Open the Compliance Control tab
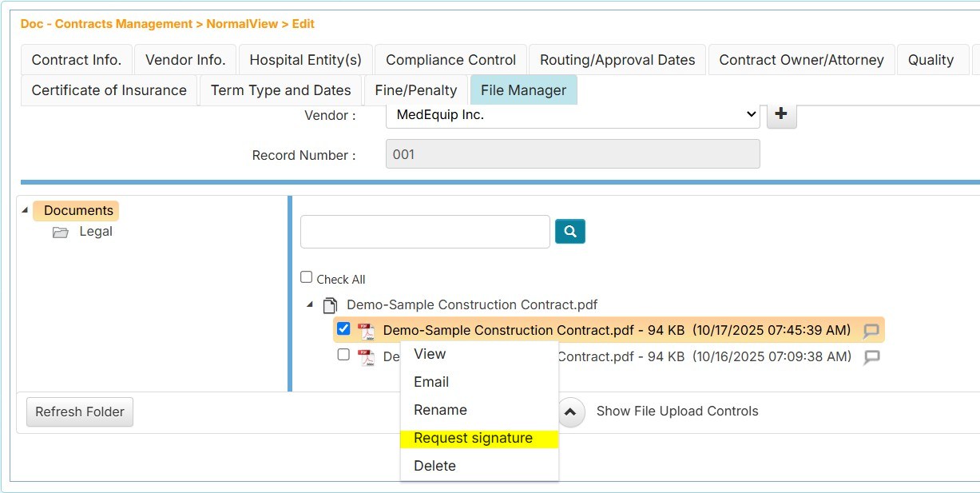 450,60
